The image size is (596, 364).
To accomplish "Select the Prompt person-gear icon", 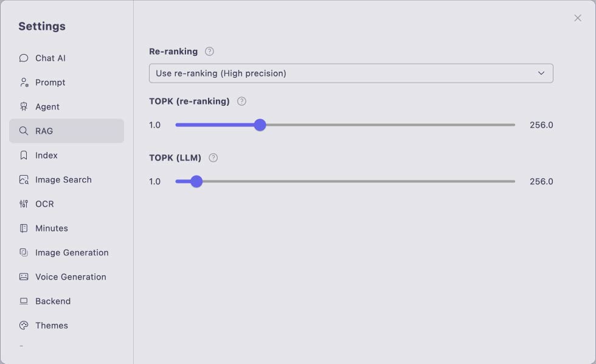I will click(24, 83).
